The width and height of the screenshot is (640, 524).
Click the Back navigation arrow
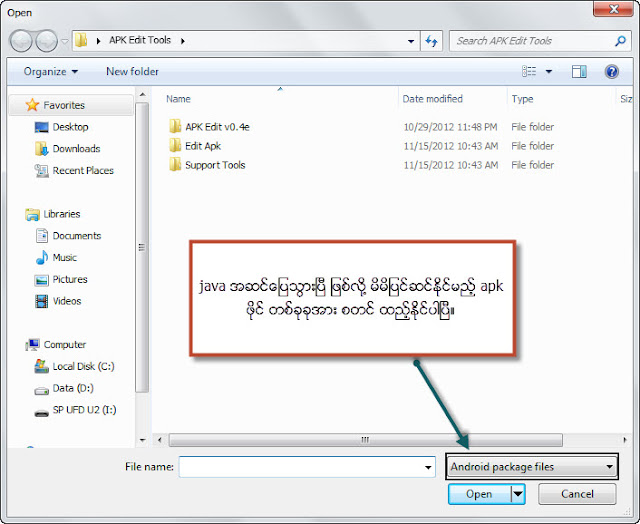[20, 41]
